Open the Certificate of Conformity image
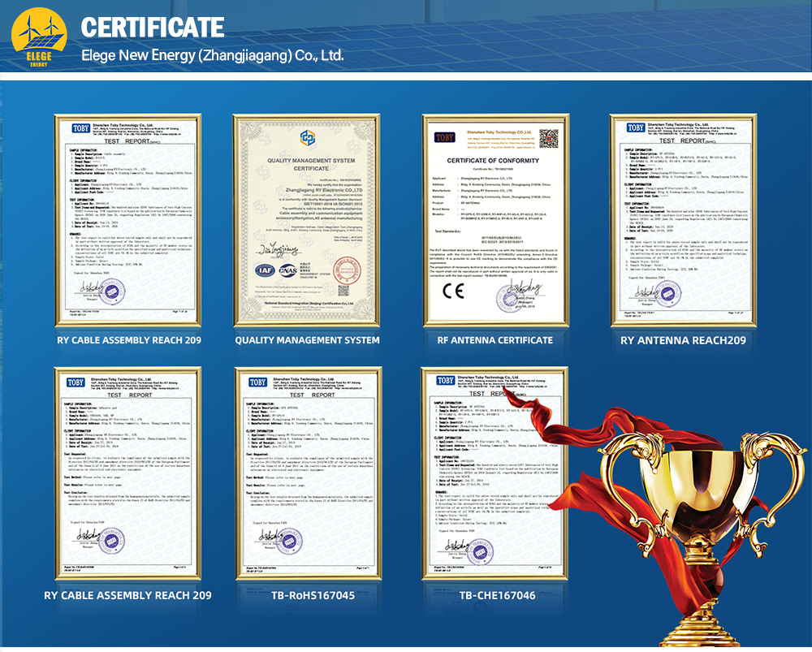The height and width of the screenshot is (652, 812). coord(495,221)
